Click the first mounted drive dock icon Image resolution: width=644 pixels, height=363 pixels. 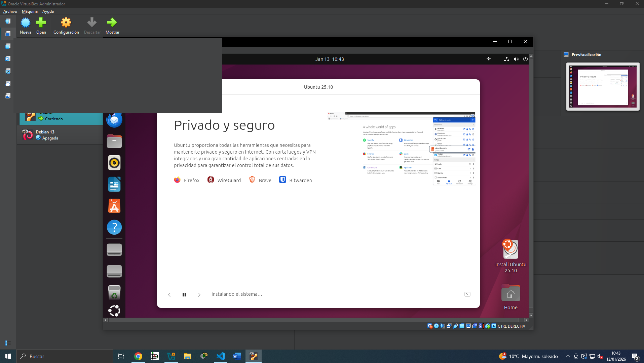[114, 250]
